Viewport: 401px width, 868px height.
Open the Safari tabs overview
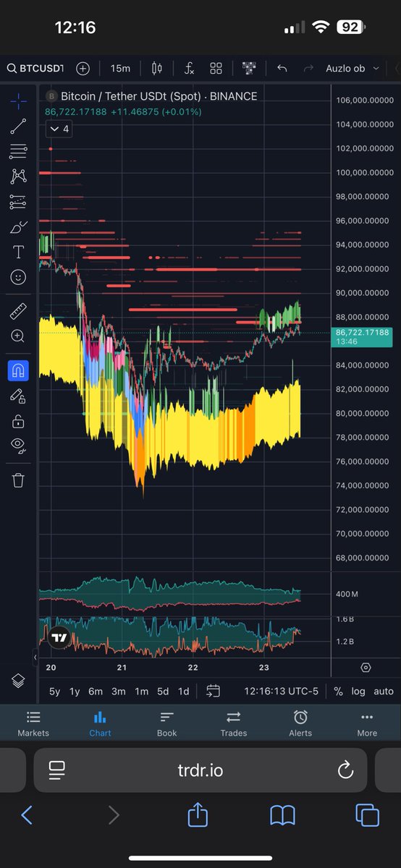pyautogui.click(x=368, y=815)
